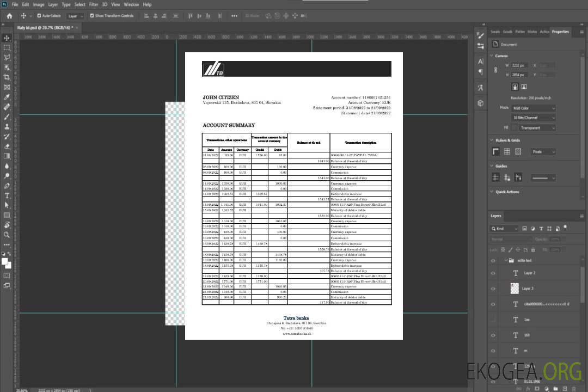Select the Path Selection tool
Image resolution: width=588 pixels, height=392 pixels.
[x=7, y=205]
